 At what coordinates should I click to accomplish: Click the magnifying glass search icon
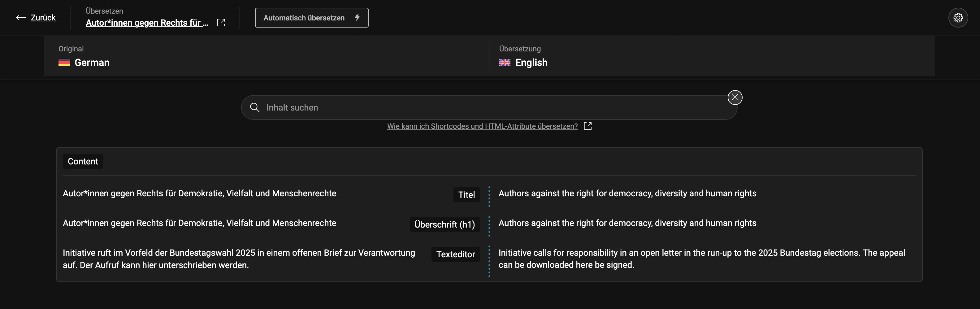tap(254, 108)
